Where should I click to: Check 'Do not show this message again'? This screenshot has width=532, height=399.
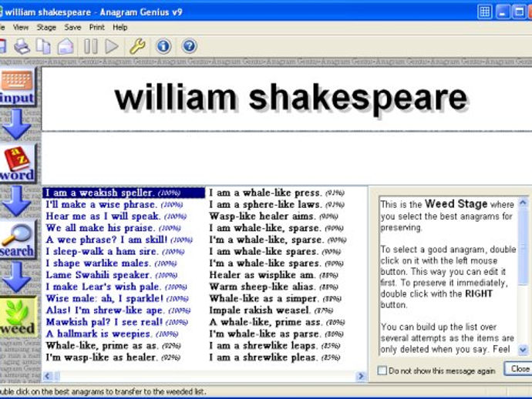pos(382,370)
